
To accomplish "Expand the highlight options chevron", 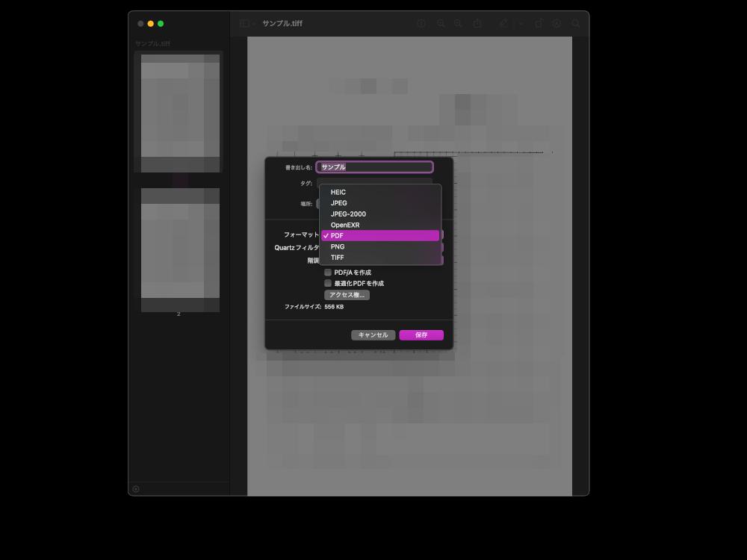I will point(521,23).
